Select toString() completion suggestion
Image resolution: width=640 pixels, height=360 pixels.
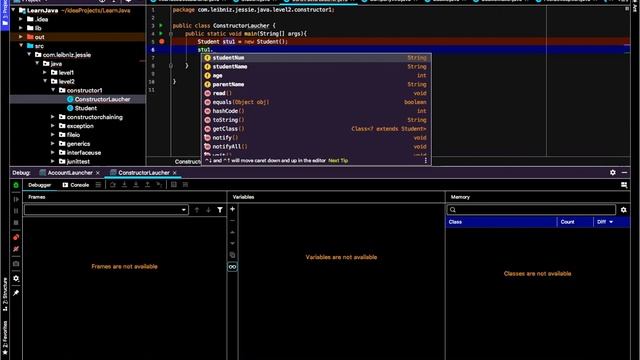[316, 120]
